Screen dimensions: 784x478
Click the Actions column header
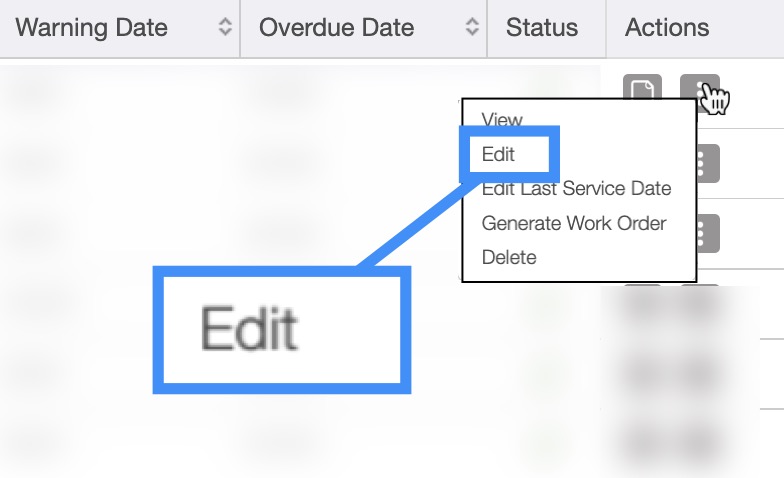tap(667, 28)
